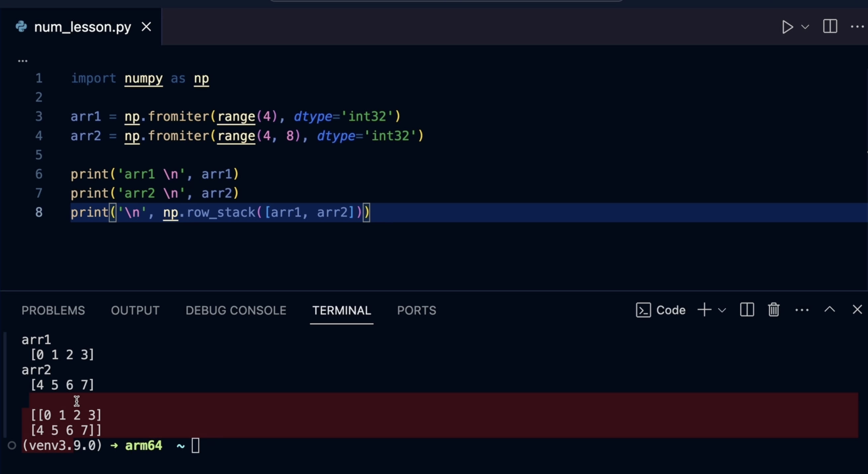
Task: Open the PORTS panel tab
Action: [x=416, y=310]
